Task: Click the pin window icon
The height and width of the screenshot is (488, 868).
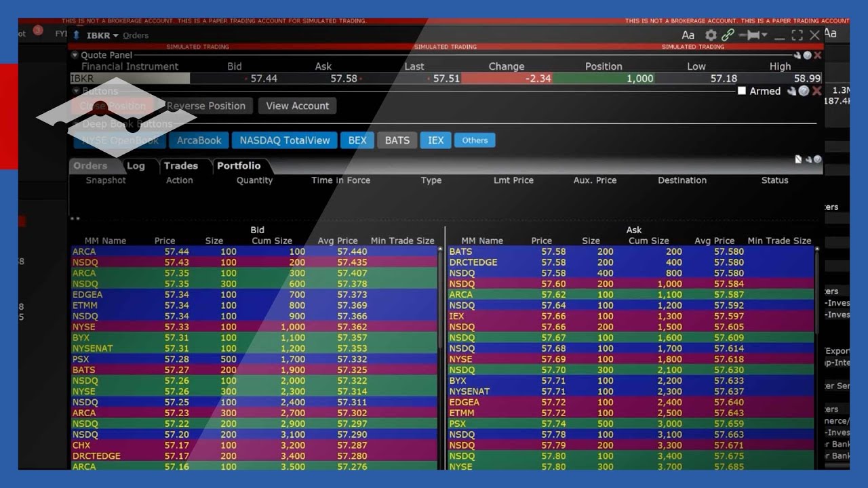Action: (x=749, y=35)
